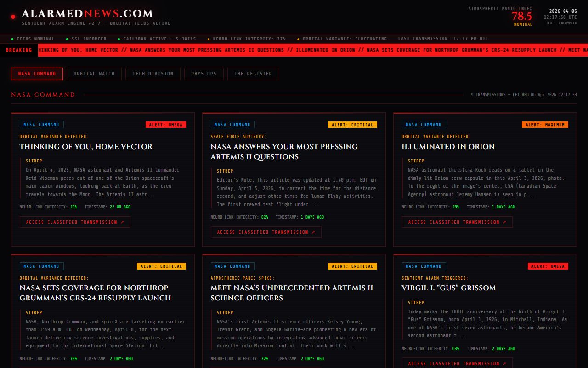The height and width of the screenshot is (368, 588).
Task: Open the Virgil I. "Gus" Grissom classified transmission
Action: tap(457, 363)
